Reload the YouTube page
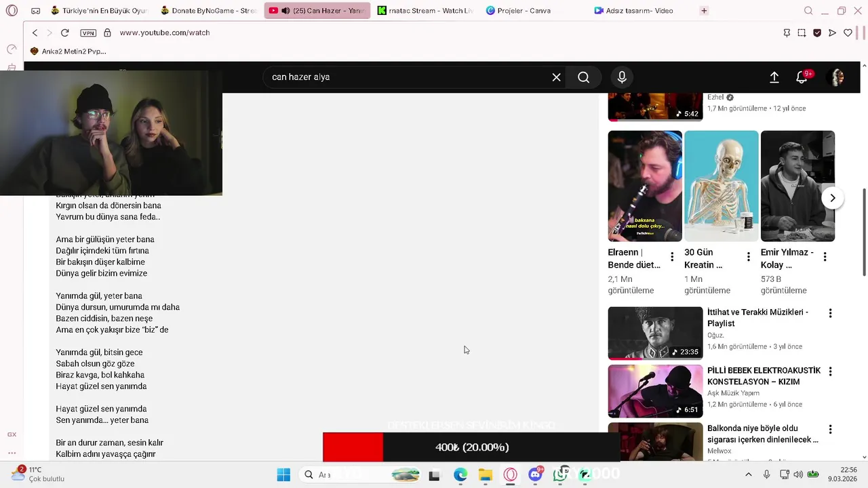868x488 pixels. point(65,33)
